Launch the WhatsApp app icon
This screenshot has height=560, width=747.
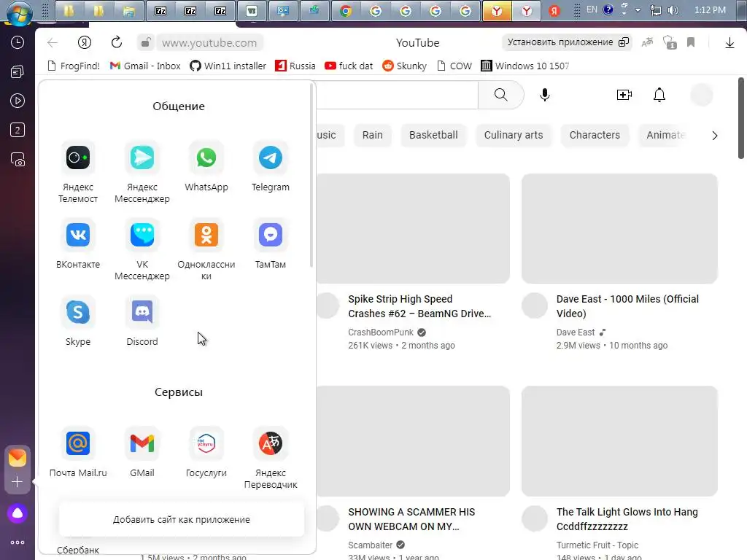206,157
